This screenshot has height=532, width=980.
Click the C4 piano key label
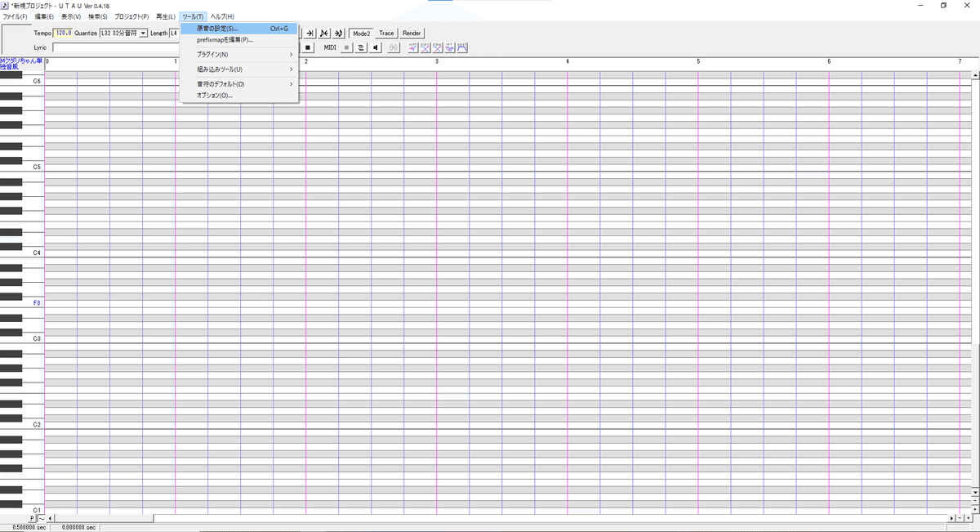pos(37,253)
